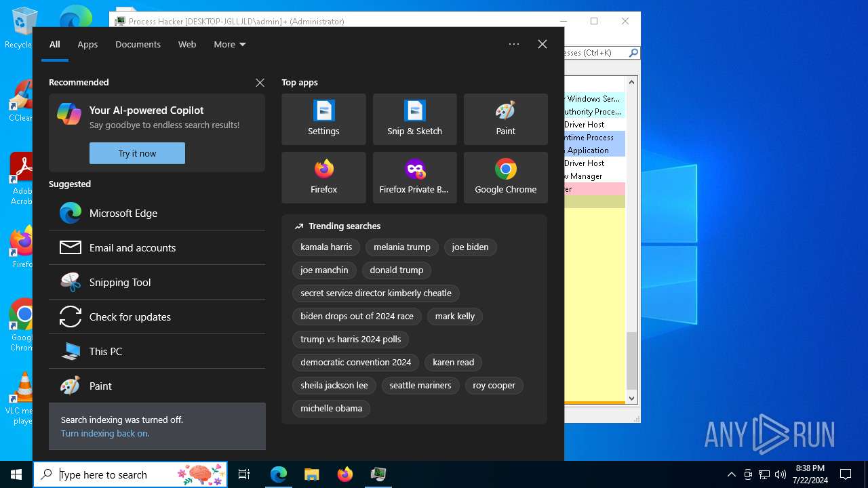This screenshot has height=488, width=868.
Task: Search trending joe biden
Action: pyautogui.click(x=470, y=247)
